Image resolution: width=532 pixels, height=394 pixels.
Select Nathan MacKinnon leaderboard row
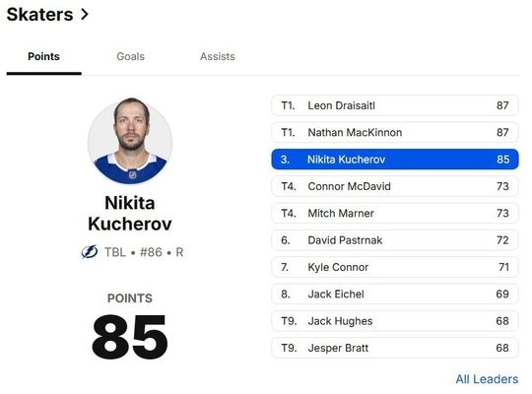tap(395, 132)
